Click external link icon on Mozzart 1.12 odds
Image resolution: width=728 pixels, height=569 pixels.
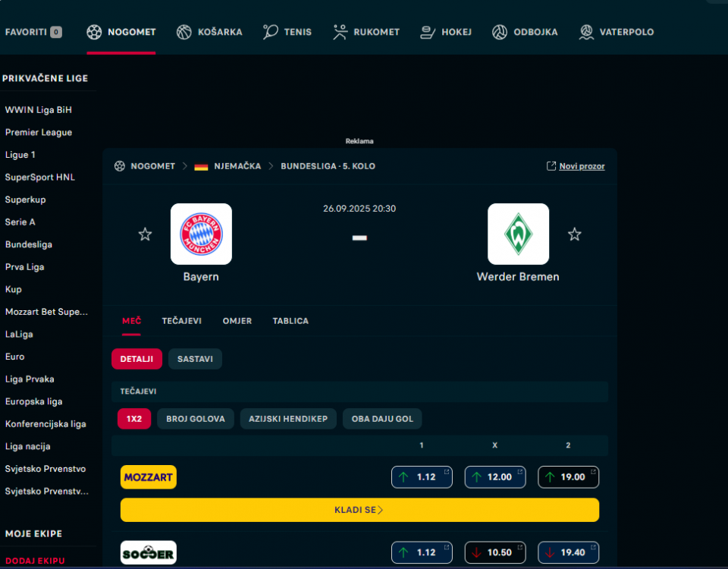[x=447, y=472]
